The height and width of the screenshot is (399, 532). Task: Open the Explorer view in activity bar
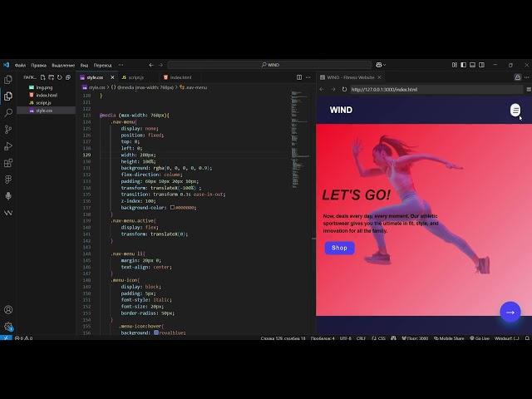click(x=8, y=96)
